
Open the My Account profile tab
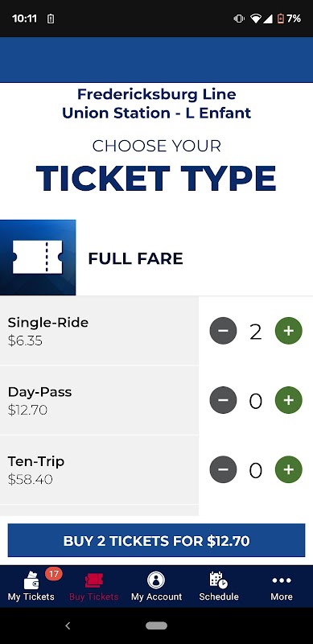pyautogui.click(x=156, y=586)
